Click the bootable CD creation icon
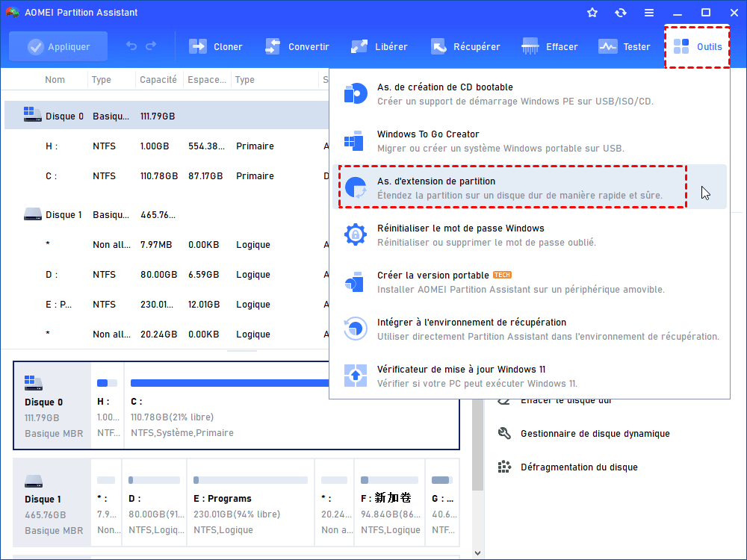The image size is (747, 560). point(356,93)
